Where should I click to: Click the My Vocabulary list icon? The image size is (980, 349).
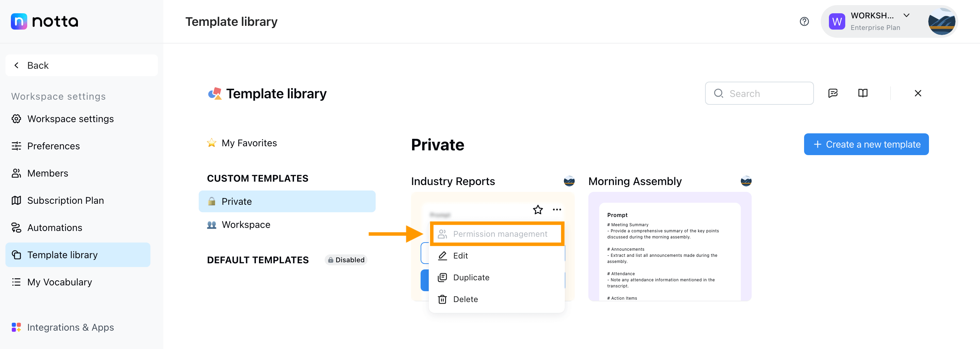pyautogui.click(x=16, y=282)
